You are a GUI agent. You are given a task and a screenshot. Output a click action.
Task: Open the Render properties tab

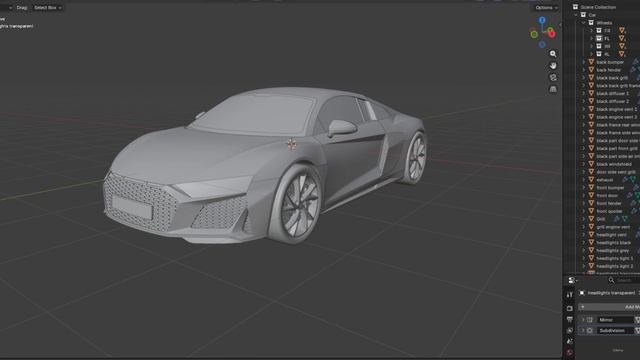click(x=570, y=308)
